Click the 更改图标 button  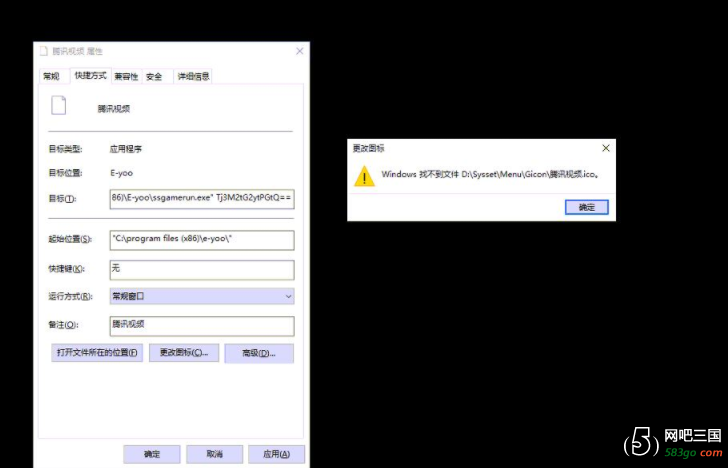tap(184, 353)
